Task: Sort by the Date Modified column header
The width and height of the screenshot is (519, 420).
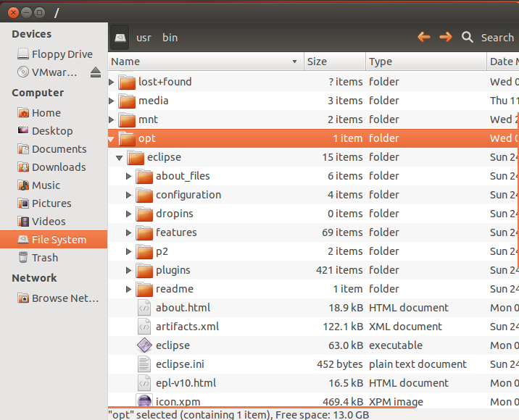Action: click(x=503, y=62)
